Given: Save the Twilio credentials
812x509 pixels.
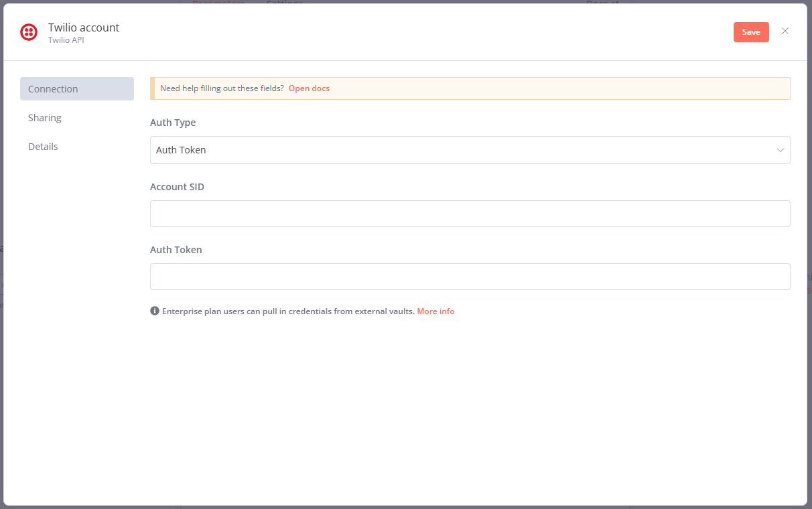Looking at the screenshot, I should 751,31.
